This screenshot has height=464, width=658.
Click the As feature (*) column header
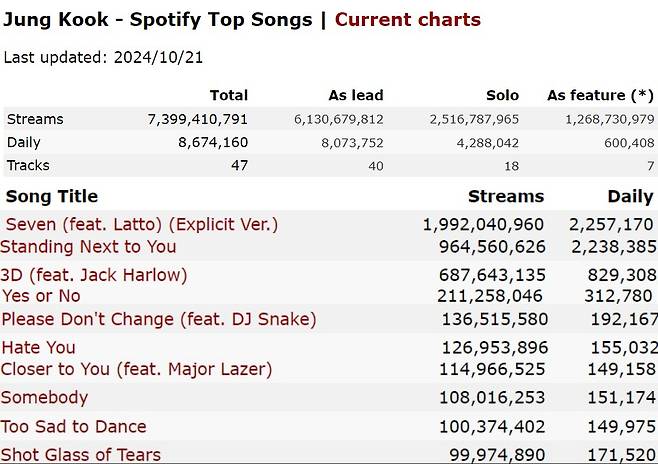point(600,96)
